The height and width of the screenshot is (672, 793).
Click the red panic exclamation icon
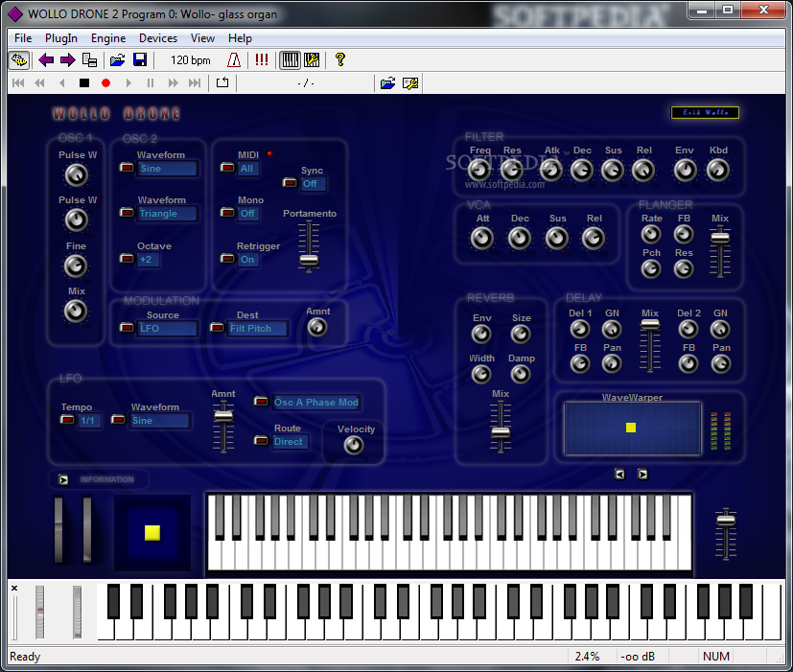pos(262,59)
